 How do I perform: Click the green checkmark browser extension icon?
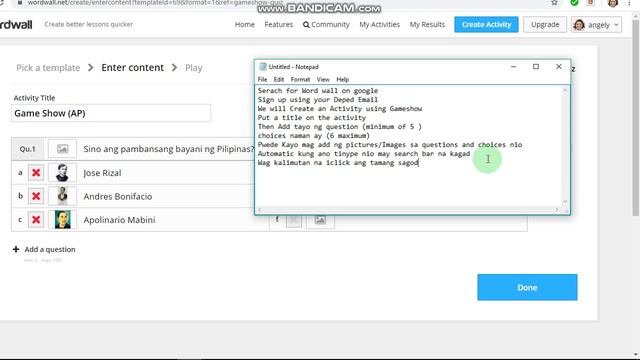574,2
